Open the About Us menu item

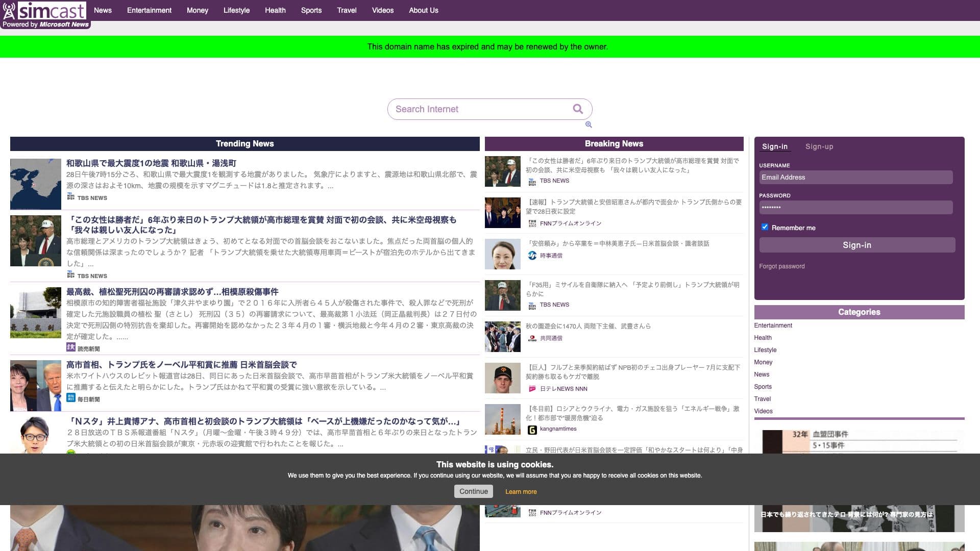[423, 10]
